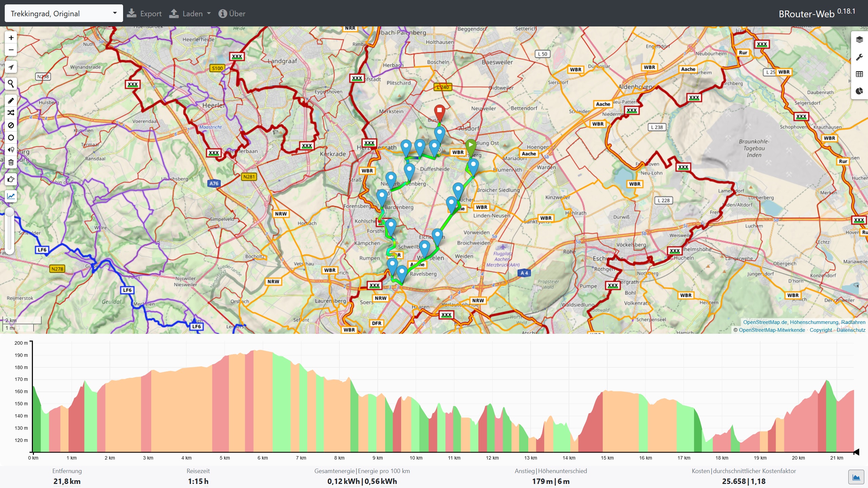Locate my current position on the map
Viewport: 868px width, 488px height.
[x=11, y=67]
